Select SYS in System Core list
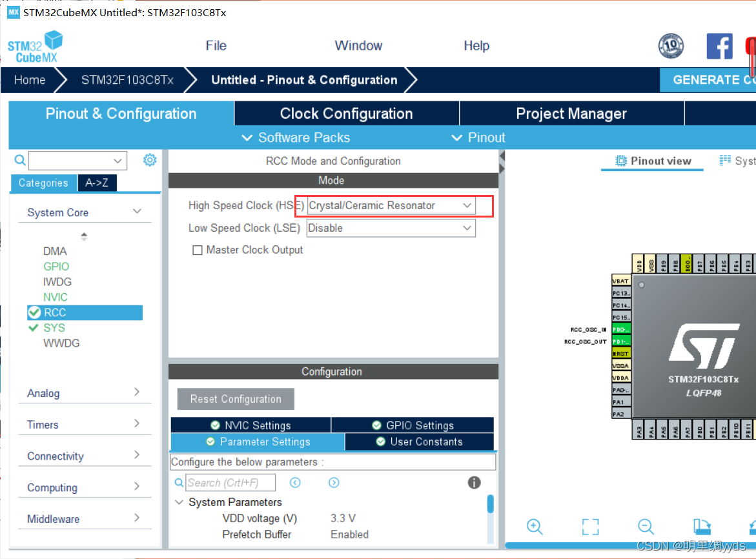Image resolution: width=756 pixels, height=559 pixels. coord(54,328)
